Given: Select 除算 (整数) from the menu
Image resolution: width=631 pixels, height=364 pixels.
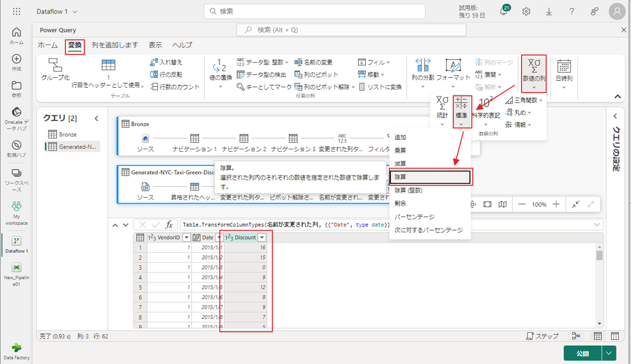Looking at the screenshot, I should tap(408, 190).
